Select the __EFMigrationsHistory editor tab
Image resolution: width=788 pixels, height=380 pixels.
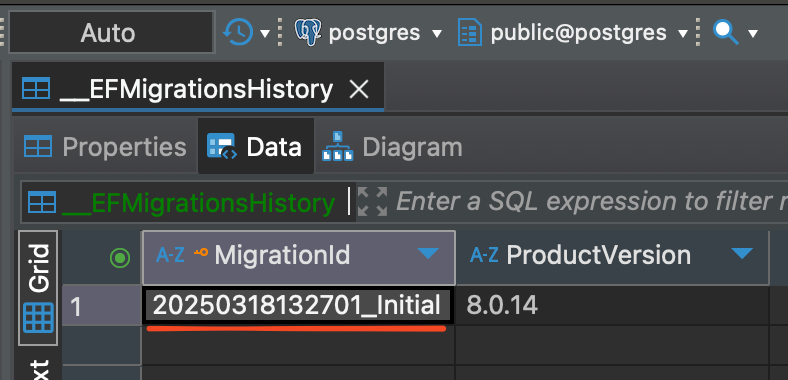(198, 87)
